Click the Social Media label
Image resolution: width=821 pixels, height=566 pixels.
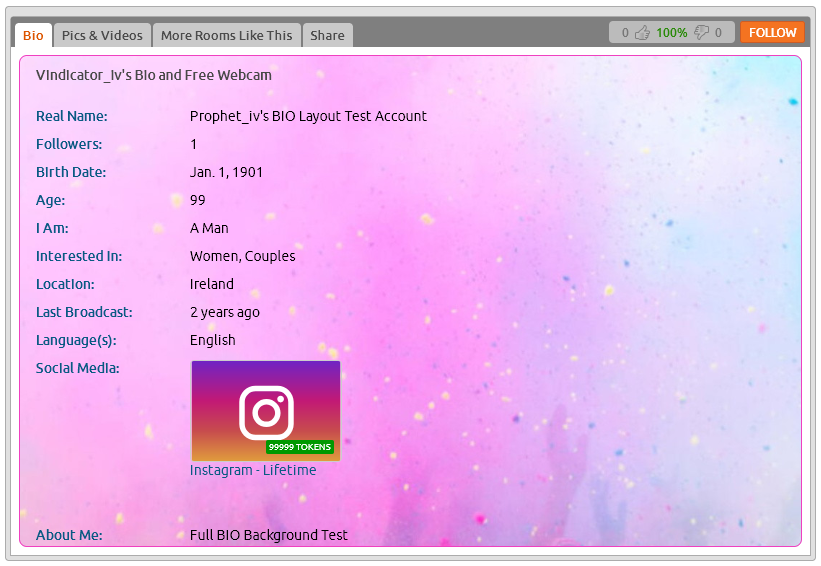[78, 368]
